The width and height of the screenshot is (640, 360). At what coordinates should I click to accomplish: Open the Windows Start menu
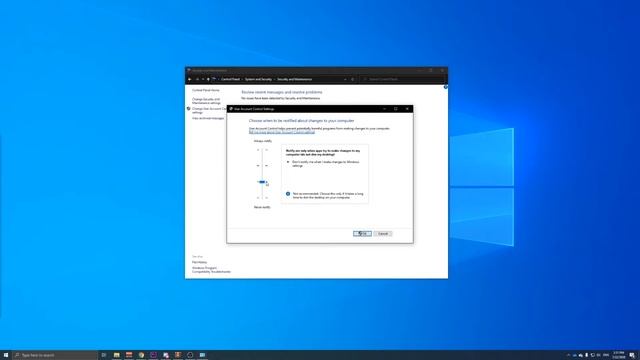pos(6,355)
